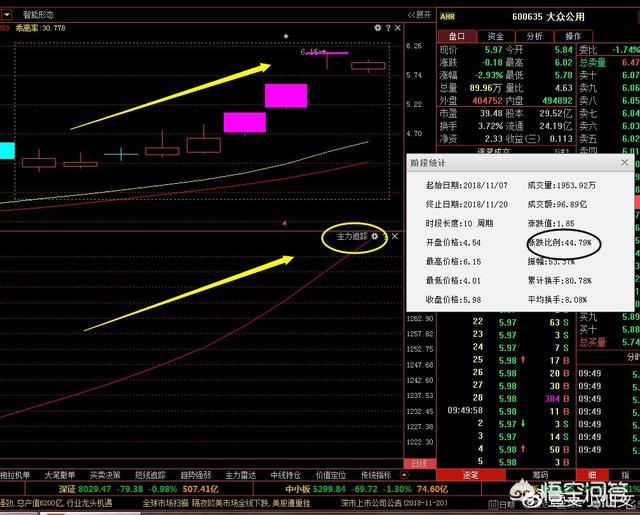The height and width of the screenshot is (515, 640).
Task: Open settings gear of the candlestick chart
Action: pyautogui.click(x=376, y=29)
